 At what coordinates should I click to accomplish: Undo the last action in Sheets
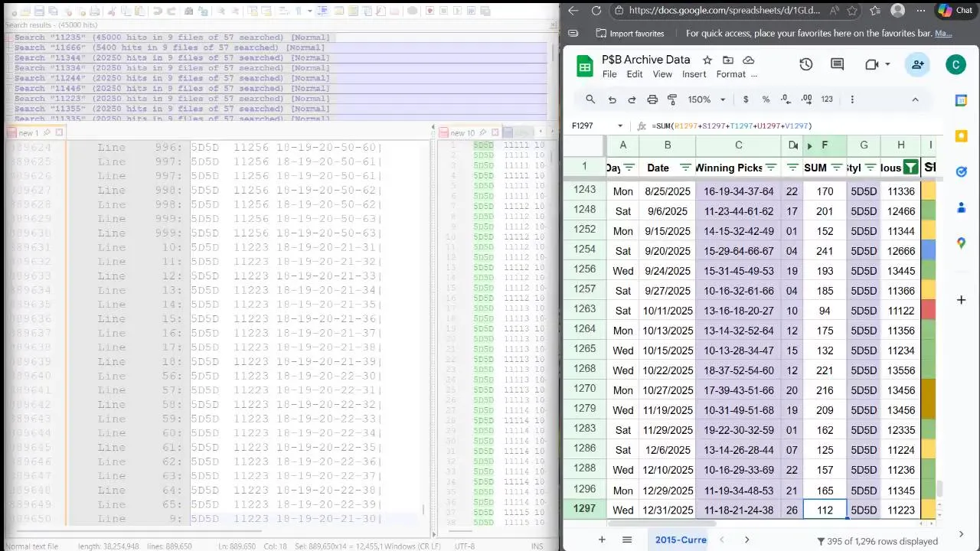pyautogui.click(x=612, y=99)
